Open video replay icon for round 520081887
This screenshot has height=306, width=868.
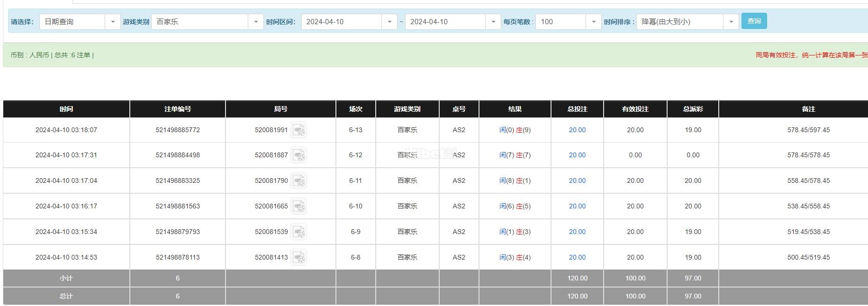point(298,155)
